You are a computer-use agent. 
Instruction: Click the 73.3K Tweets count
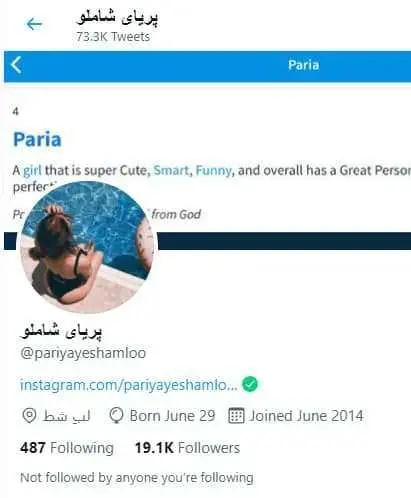click(x=113, y=37)
